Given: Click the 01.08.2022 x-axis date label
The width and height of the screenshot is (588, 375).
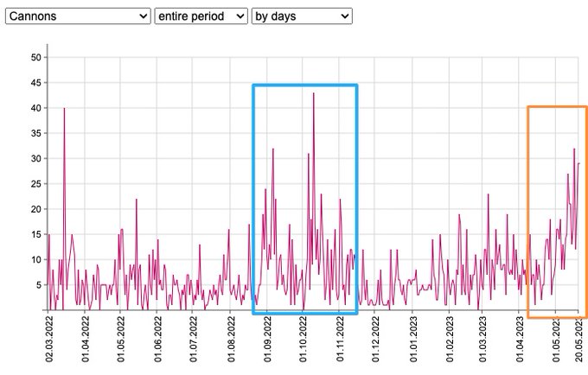Looking at the screenshot, I should tap(231, 340).
